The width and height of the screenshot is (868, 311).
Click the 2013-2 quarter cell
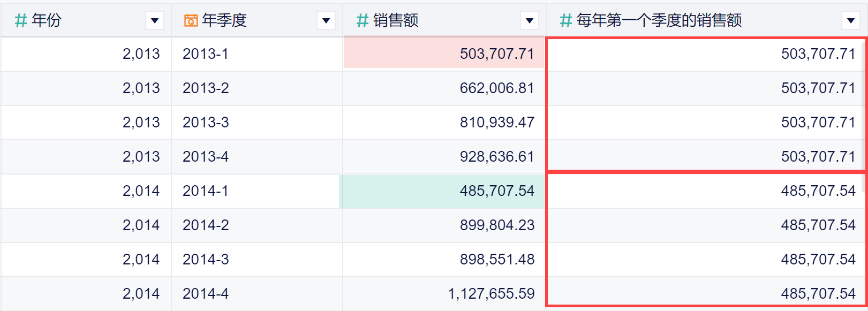[x=257, y=88]
